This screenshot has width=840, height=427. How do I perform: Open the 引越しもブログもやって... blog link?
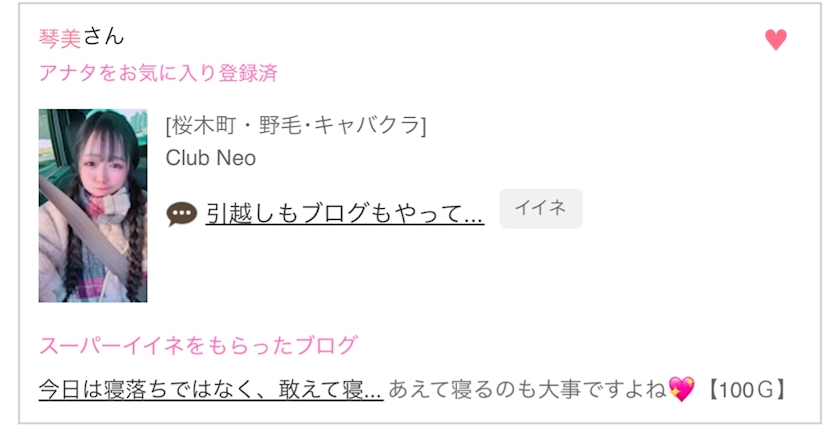pyautogui.click(x=345, y=213)
